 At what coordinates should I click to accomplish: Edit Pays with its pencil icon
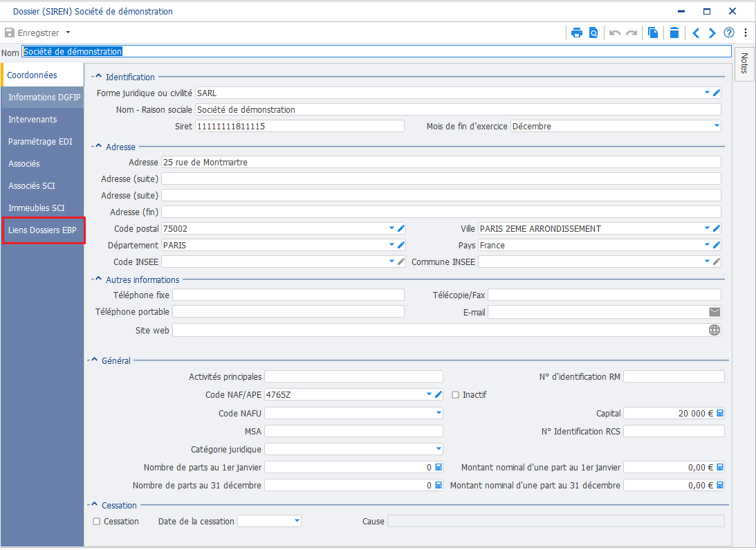717,245
